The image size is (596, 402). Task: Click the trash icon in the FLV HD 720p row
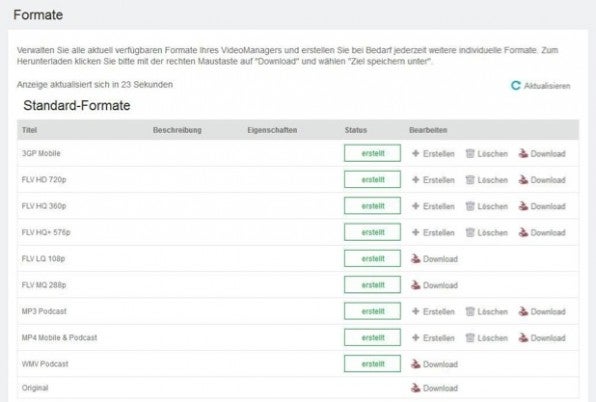coord(470,180)
